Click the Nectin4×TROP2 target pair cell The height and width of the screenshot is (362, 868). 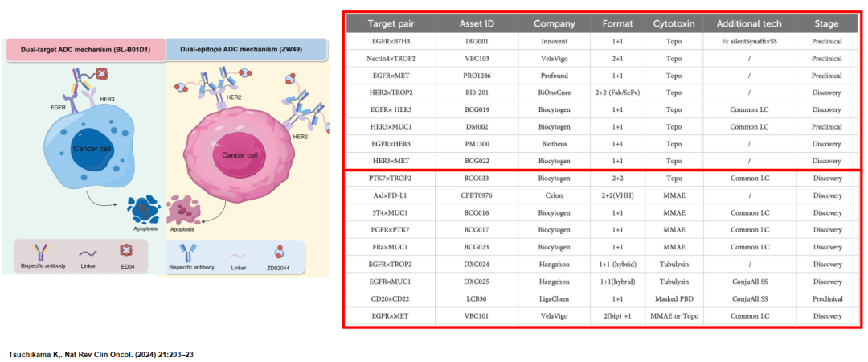[x=391, y=58]
